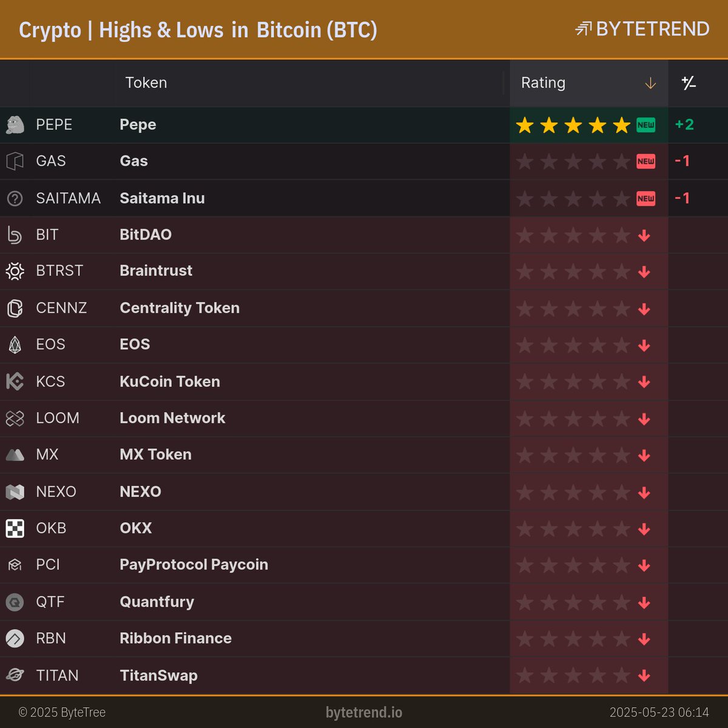The height and width of the screenshot is (728, 728).
Task: Click the PEPE frog token icon
Action: pyautogui.click(x=15, y=125)
